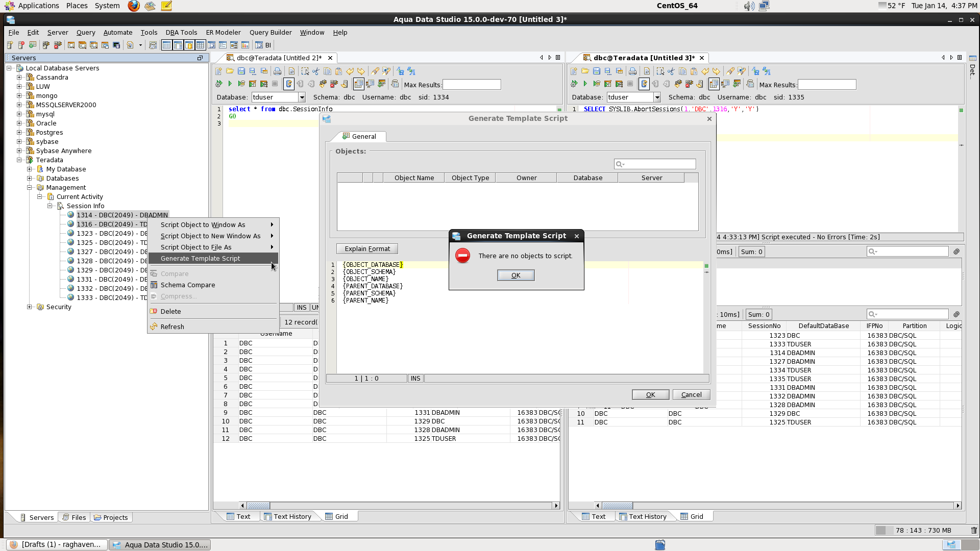Click Aqua Data Studio taskbar button
The width and height of the screenshot is (980, 551).
click(x=160, y=545)
